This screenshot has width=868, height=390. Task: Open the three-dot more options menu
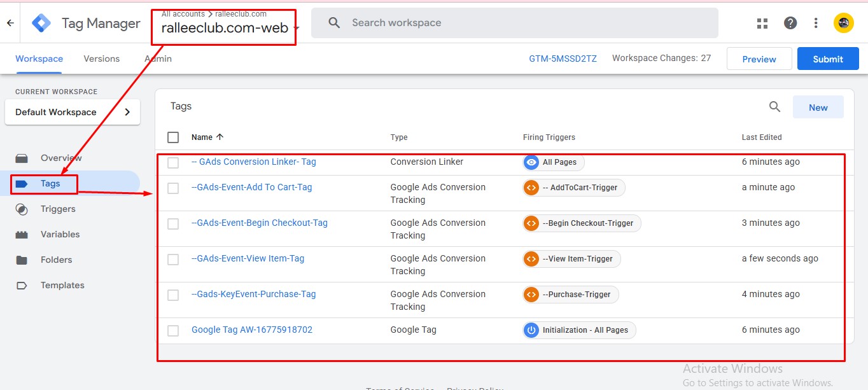816,23
